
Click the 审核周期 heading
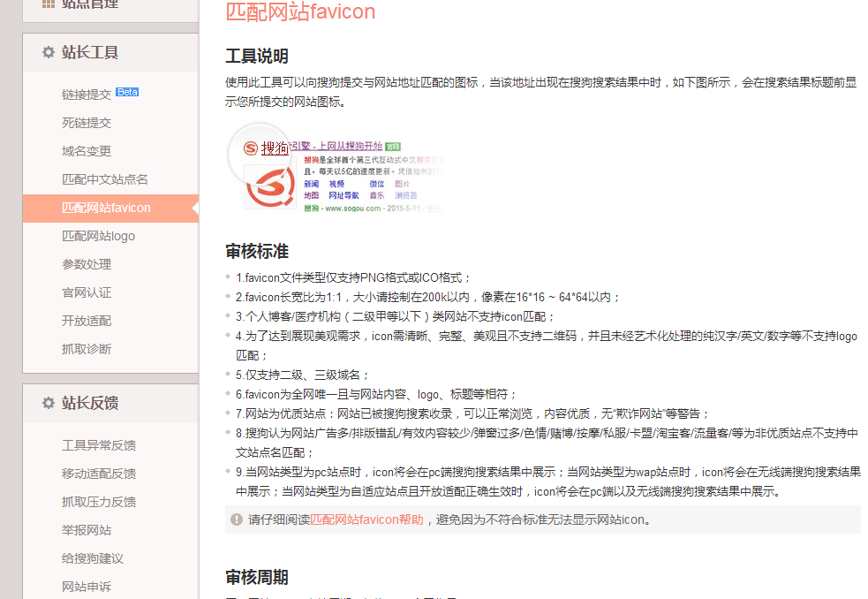click(x=257, y=578)
